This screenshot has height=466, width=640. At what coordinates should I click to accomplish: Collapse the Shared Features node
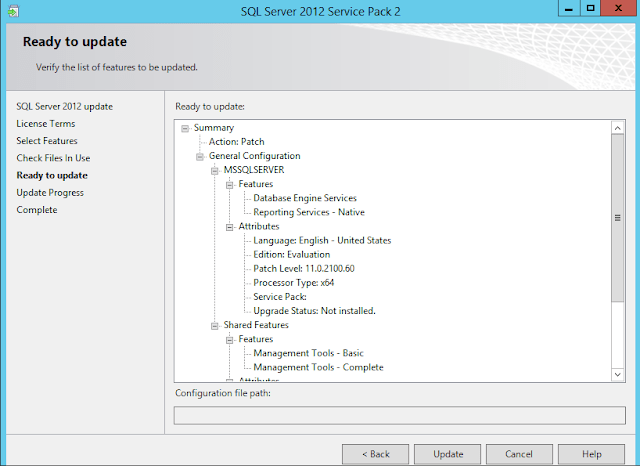[x=215, y=325]
